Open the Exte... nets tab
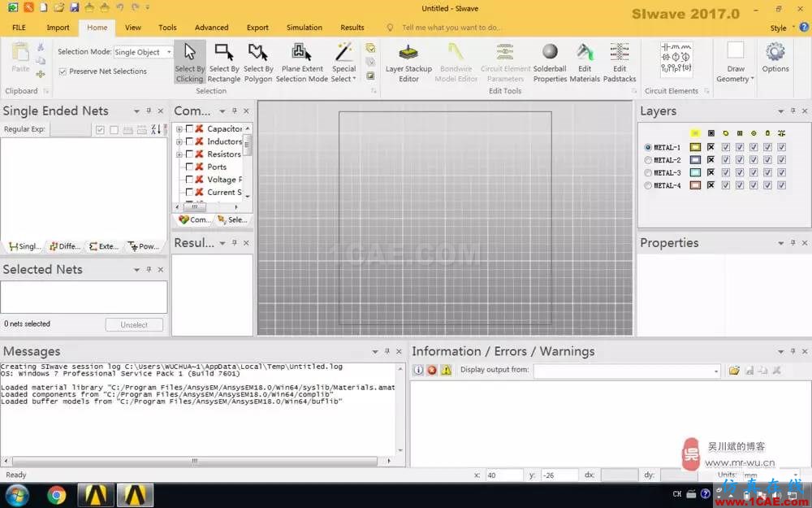The height and width of the screenshot is (508, 812). point(104,246)
